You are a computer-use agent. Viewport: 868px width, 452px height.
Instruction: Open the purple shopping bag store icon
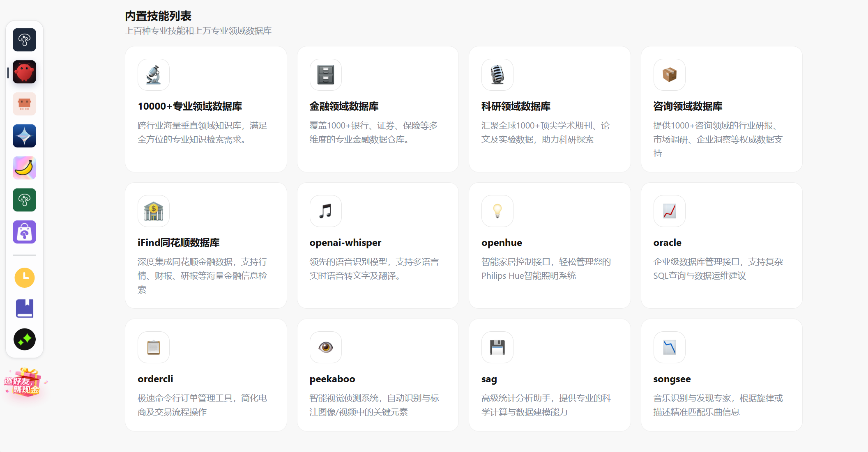[x=24, y=232]
